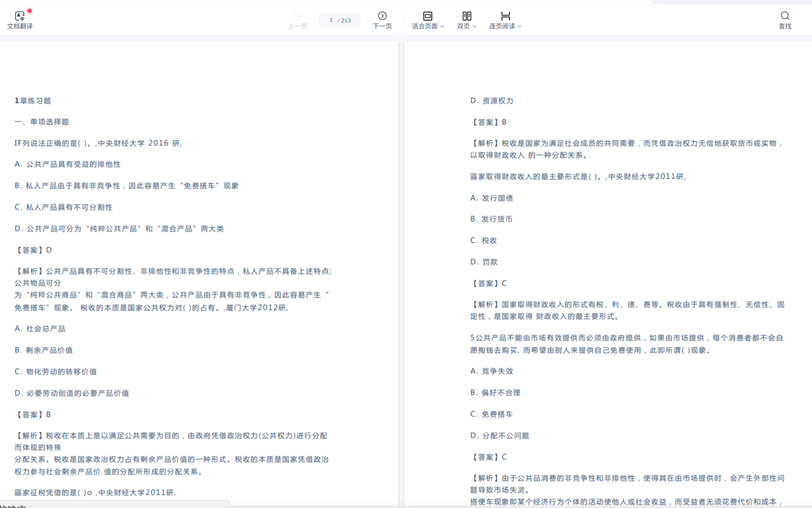Click the section title "一、单项选择题"
This screenshot has width=812, height=508.
[x=42, y=122]
